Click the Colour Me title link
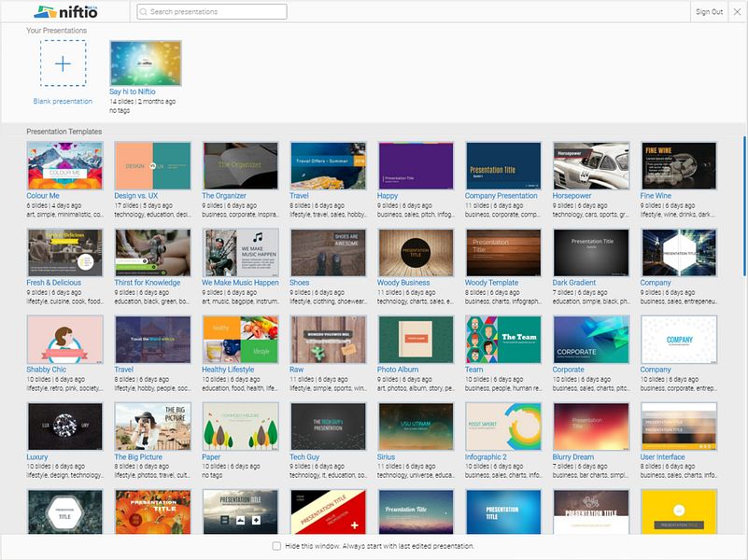The width and height of the screenshot is (748, 560). (43, 196)
